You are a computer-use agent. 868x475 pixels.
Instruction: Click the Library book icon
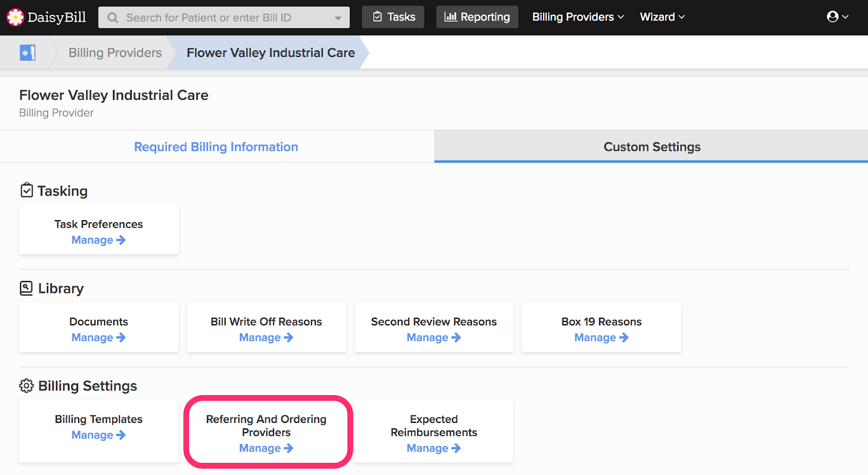click(x=26, y=288)
